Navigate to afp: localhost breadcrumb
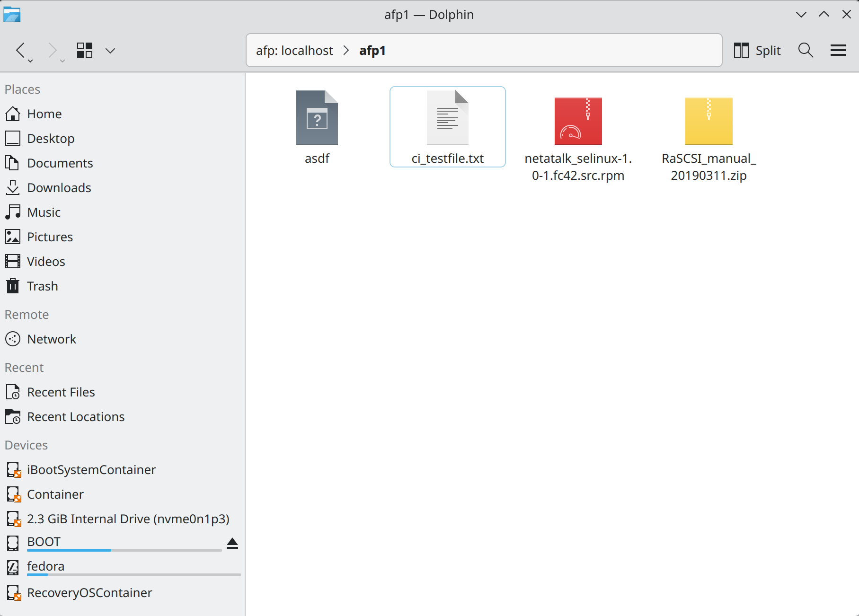The image size is (859, 616). [x=295, y=50]
